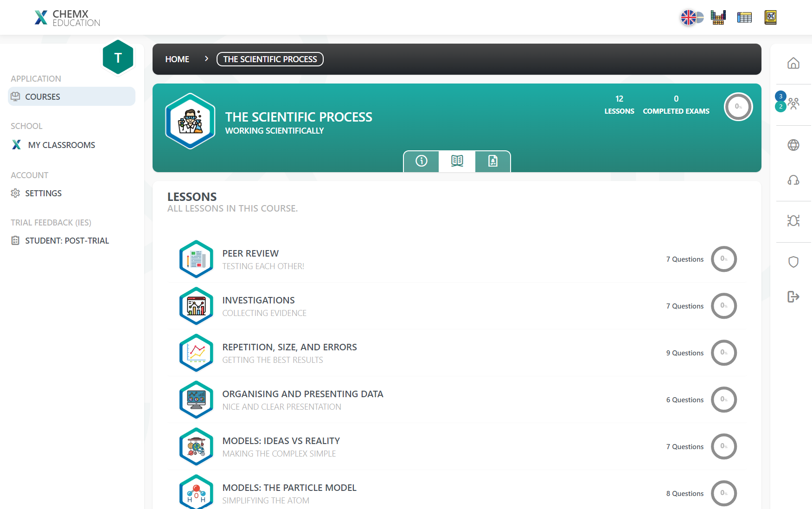
Task: Open the data table icon in header
Action: [x=744, y=18]
